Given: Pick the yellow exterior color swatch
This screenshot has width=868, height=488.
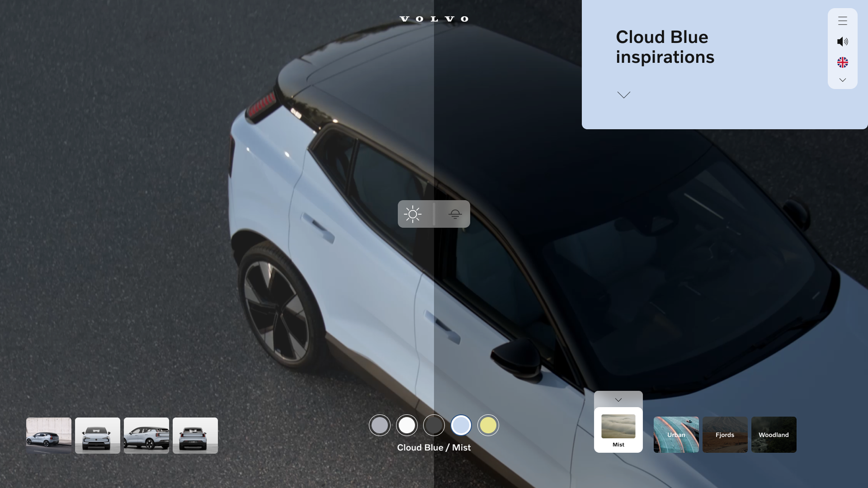Looking at the screenshot, I should point(488,425).
